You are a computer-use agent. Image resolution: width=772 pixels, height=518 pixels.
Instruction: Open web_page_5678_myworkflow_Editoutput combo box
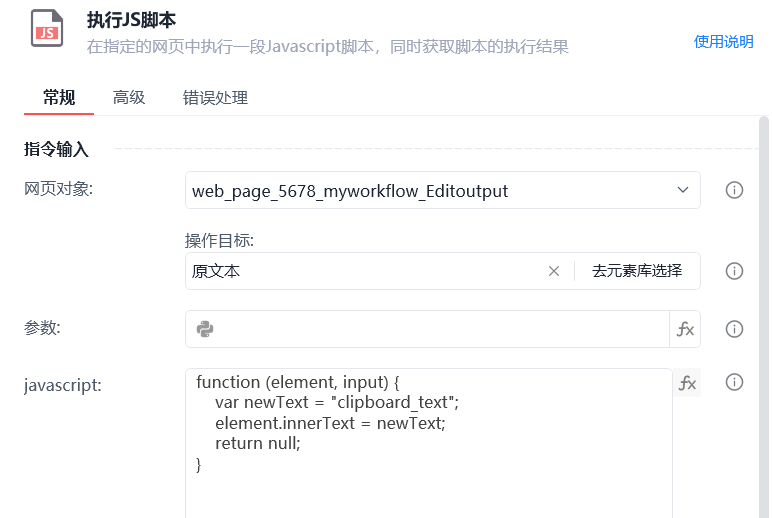click(x=430, y=190)
